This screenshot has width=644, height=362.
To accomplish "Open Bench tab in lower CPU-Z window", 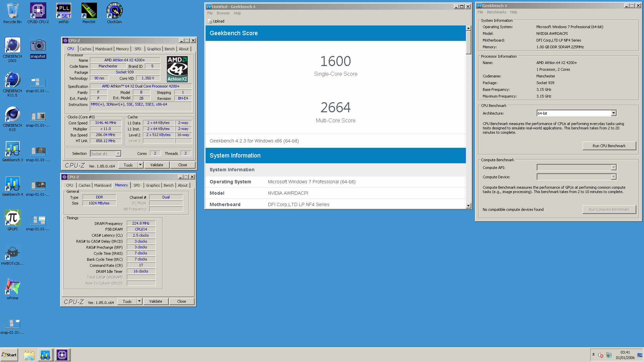I will pyautogui.click(x=169, y=185).
